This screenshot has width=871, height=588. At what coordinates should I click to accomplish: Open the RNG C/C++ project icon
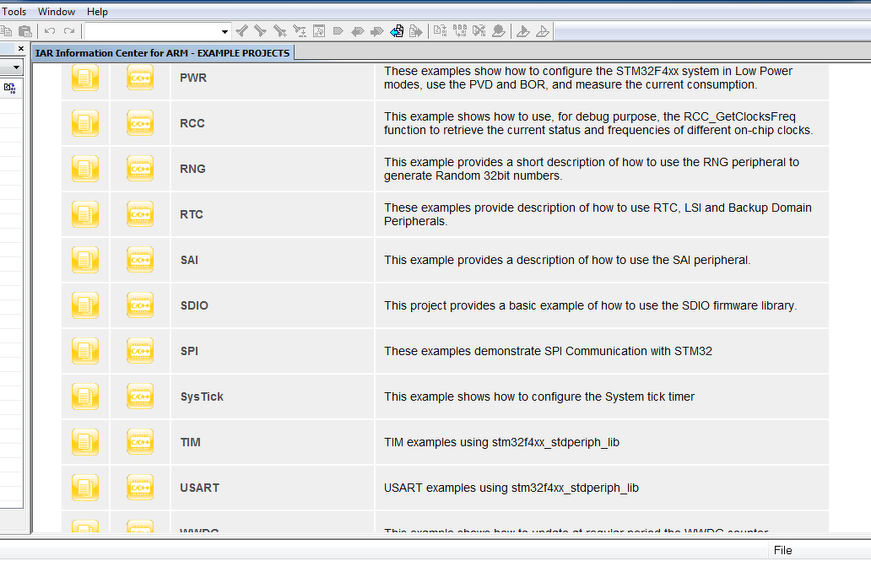tap(140, 169)
